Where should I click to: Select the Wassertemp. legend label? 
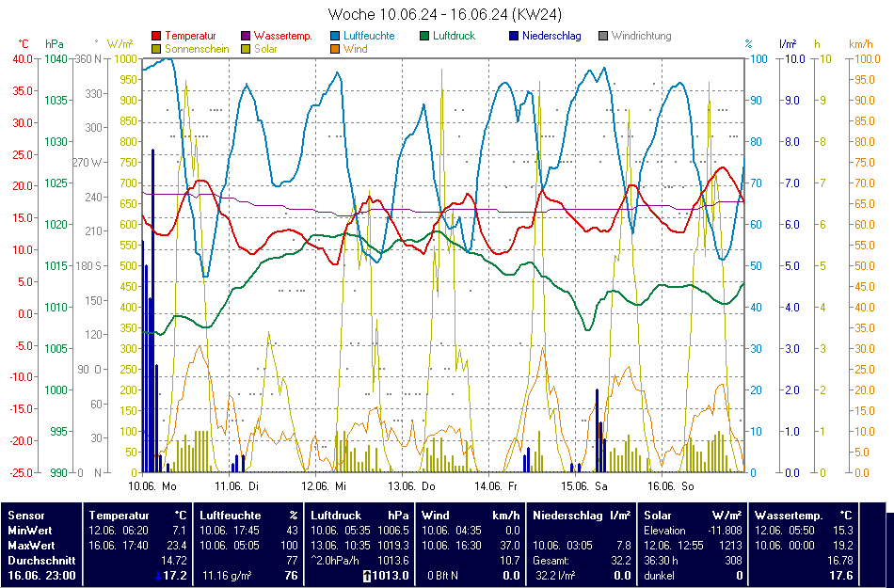[283, 36]
